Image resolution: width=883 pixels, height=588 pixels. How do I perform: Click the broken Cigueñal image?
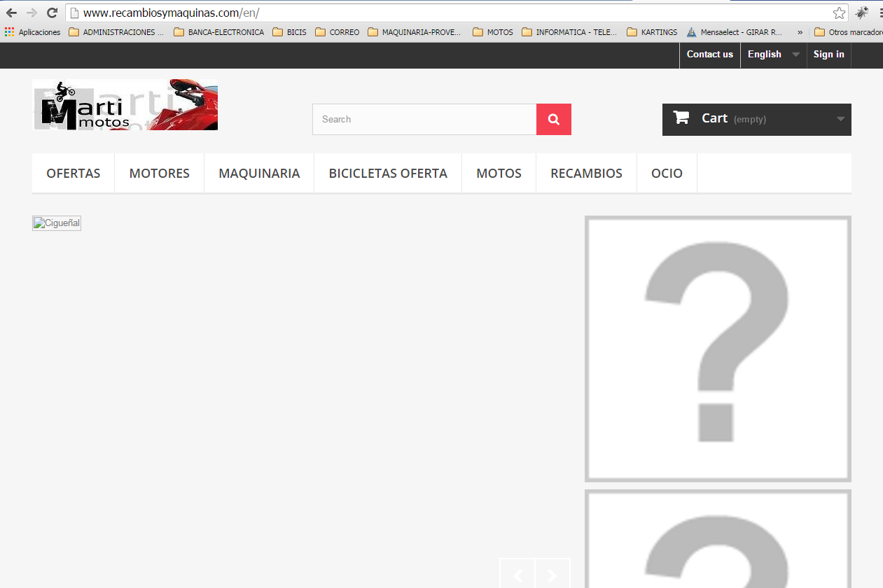point(57,223)
